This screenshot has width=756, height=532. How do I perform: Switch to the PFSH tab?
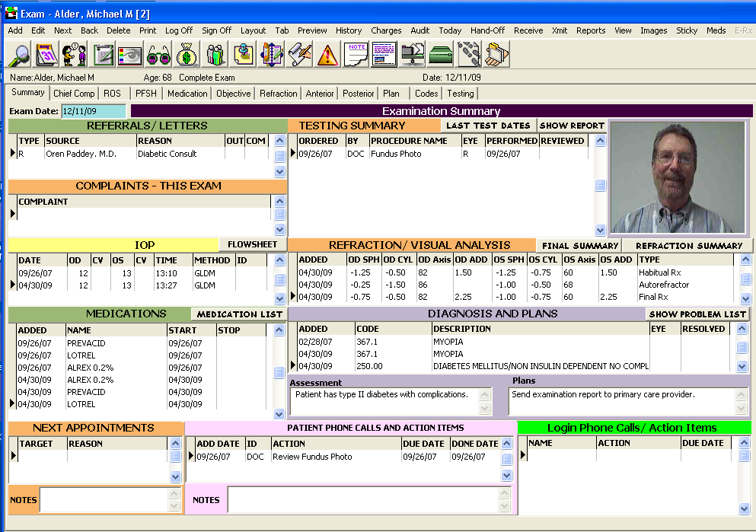pyautogui.click(x=146, y=94)
